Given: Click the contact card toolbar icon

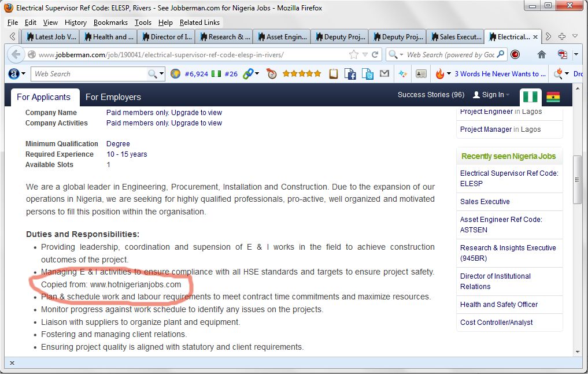Looking at the screenshot, I should pos(421,74).
